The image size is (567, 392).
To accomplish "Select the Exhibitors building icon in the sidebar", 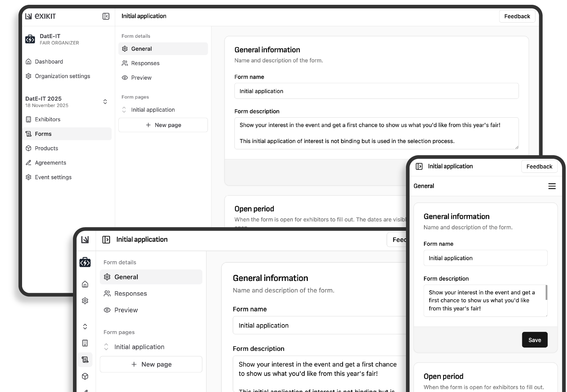I will (x=28, y=119).
